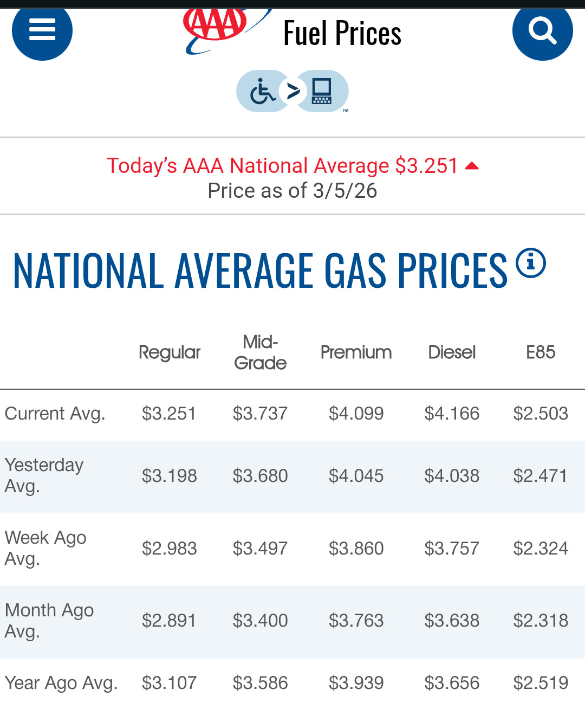Viewport: 585px width, 728px height.
Task: Click the Fuel Prices page title
Action: (342, 34)
